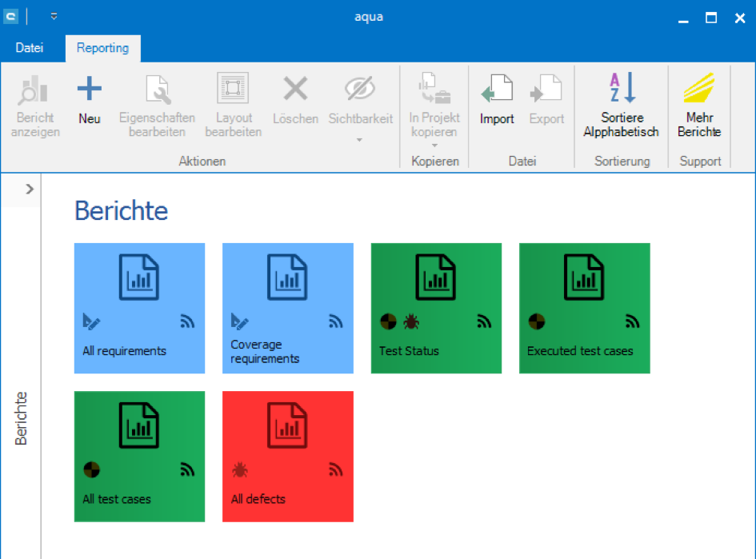The image size is (756, 559).
Task: Expand the collapsed Berichte side panel chevron
Action: click(x=30, y=190)
